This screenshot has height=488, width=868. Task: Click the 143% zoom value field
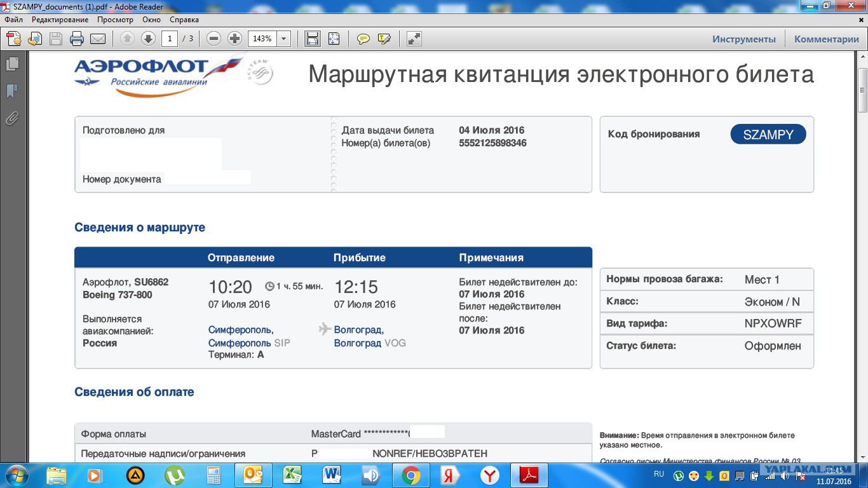tap(262, 39)
